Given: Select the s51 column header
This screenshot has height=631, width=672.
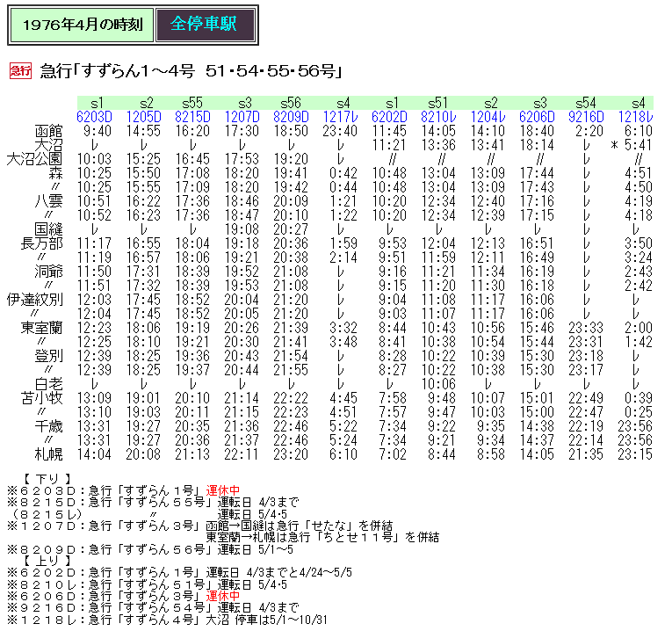Looking at the screenshot, I should [438, 104].
